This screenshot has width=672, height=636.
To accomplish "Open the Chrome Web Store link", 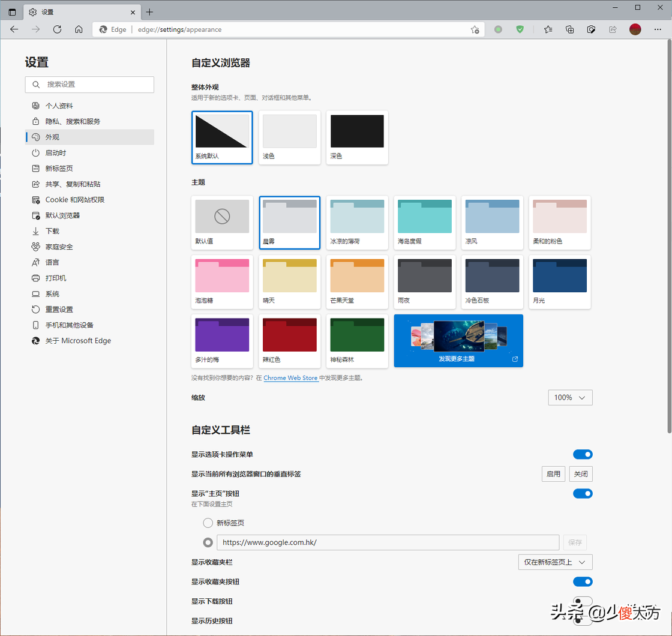I will 290,378.
